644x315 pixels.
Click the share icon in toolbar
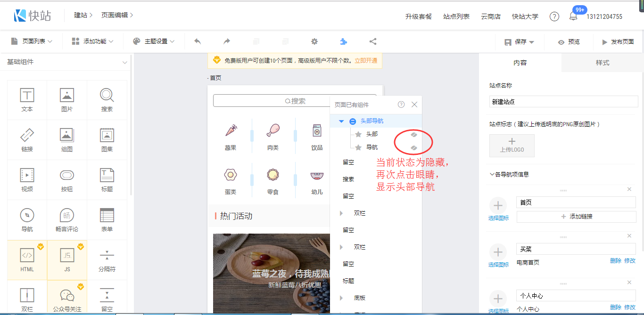[373, 41]
